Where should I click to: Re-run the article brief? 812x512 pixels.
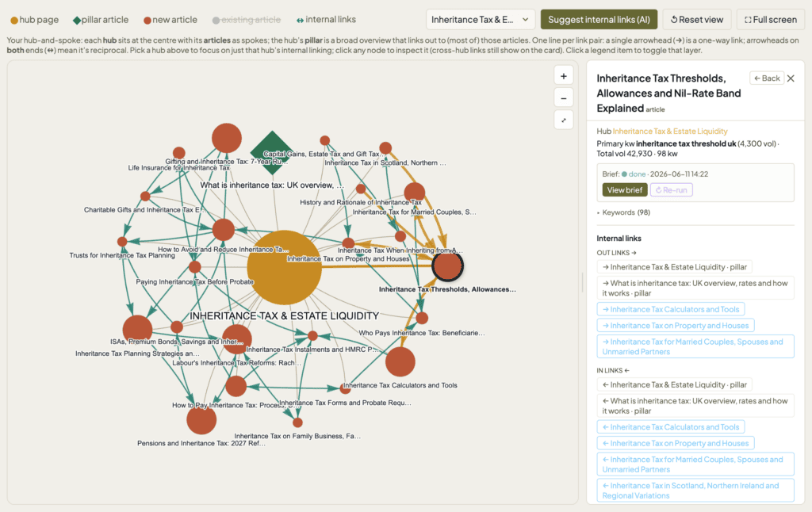click(671, 190)
